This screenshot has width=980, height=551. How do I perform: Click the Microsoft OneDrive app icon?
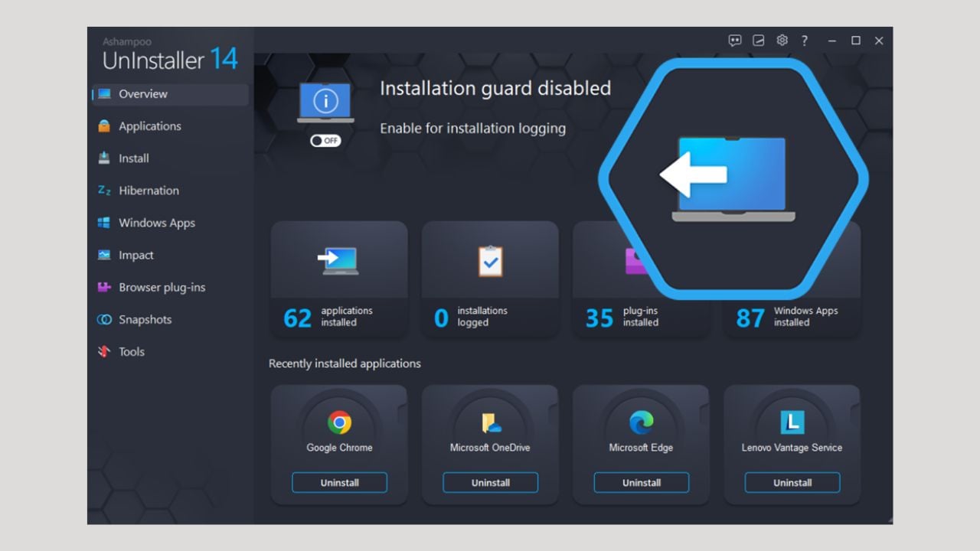[x=490, y=423]
